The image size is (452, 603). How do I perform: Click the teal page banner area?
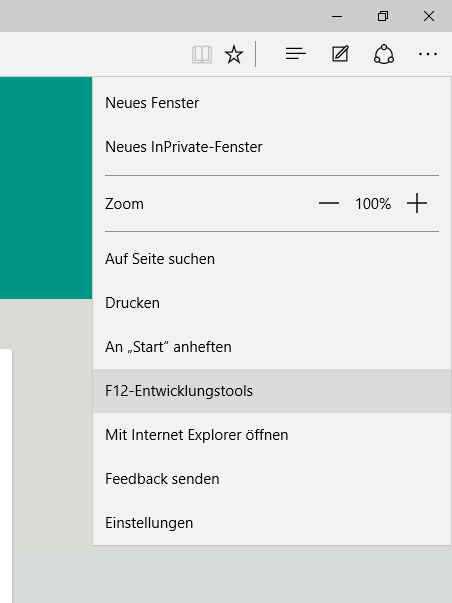[46, 188]
